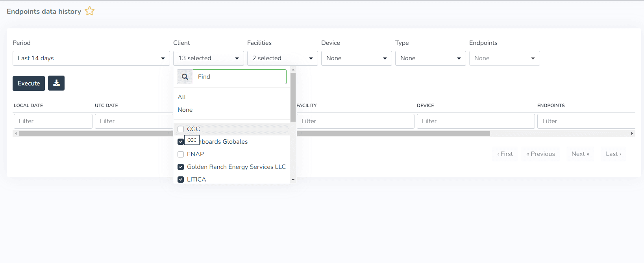Image resolution: width=644 pixels, height=263 pixels.
Task: Click the magnifier search icon in dropdown
Action: click(x=185, y=77)
